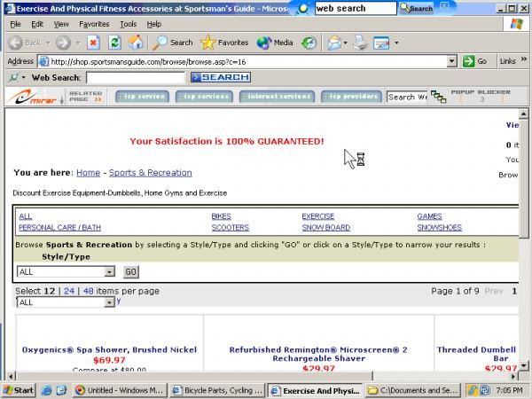Click the popup blocker network icon

click(438, 97)
